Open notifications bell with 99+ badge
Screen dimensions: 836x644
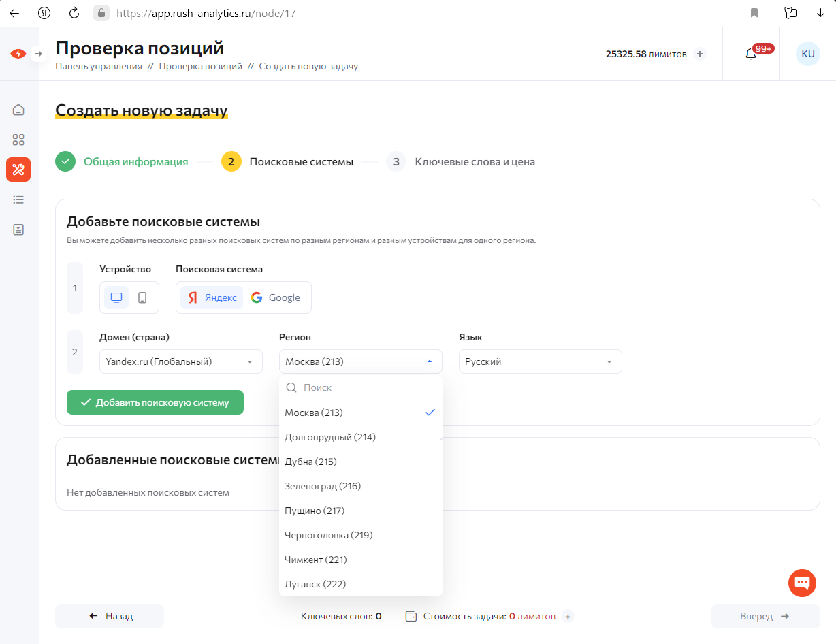pyautogui.click(x=751, y=54)
